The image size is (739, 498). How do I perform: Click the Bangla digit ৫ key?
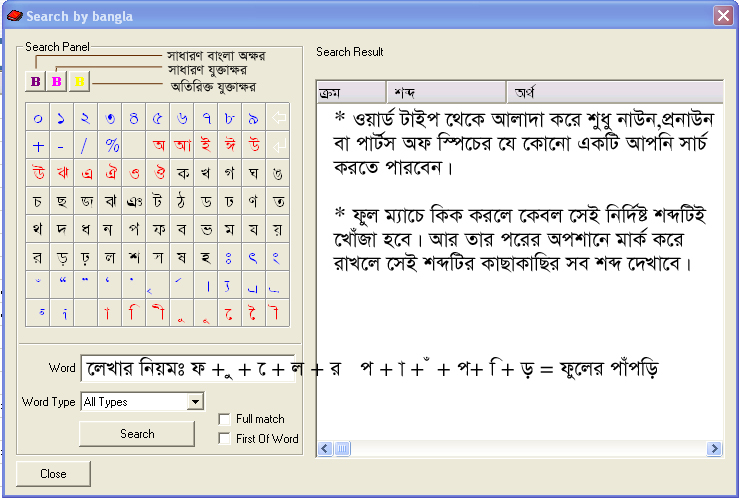pyautogui.click(x=158, y=117)
